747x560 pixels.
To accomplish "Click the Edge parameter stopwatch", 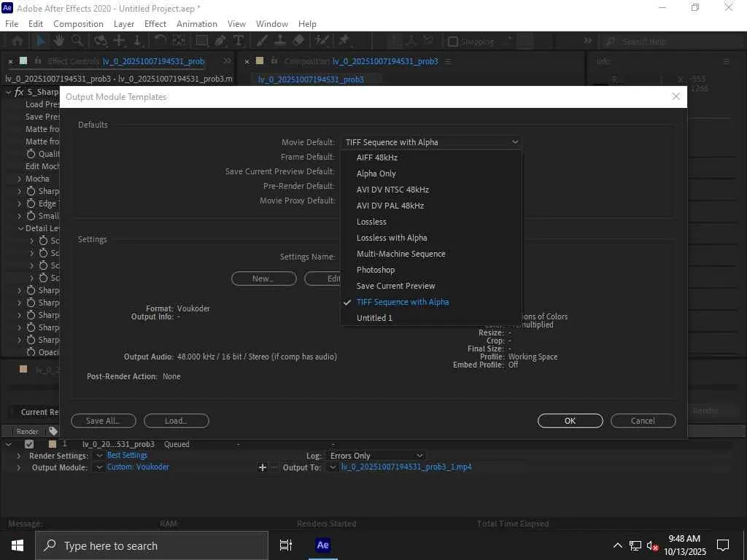I will tap(31, 203).
